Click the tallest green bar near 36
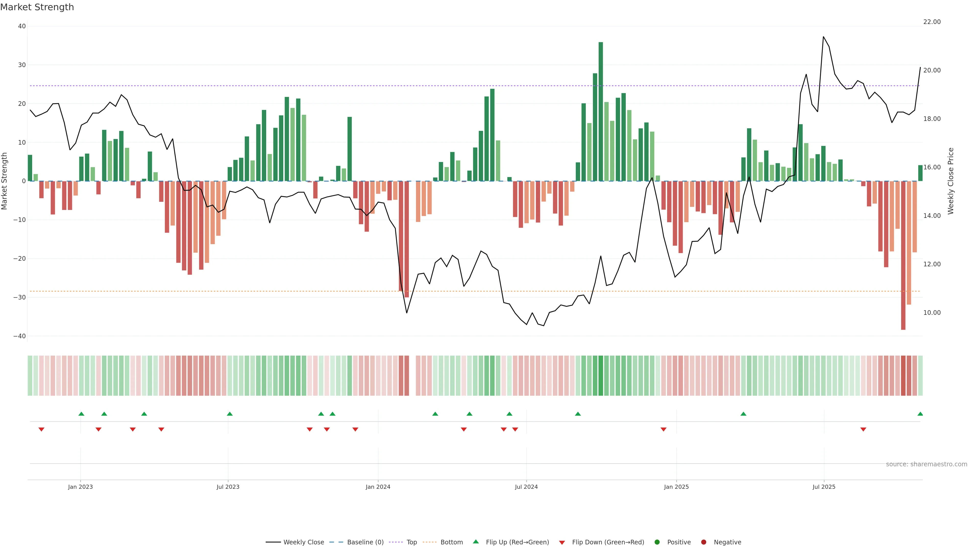980x551 pixels. (601, 111)
